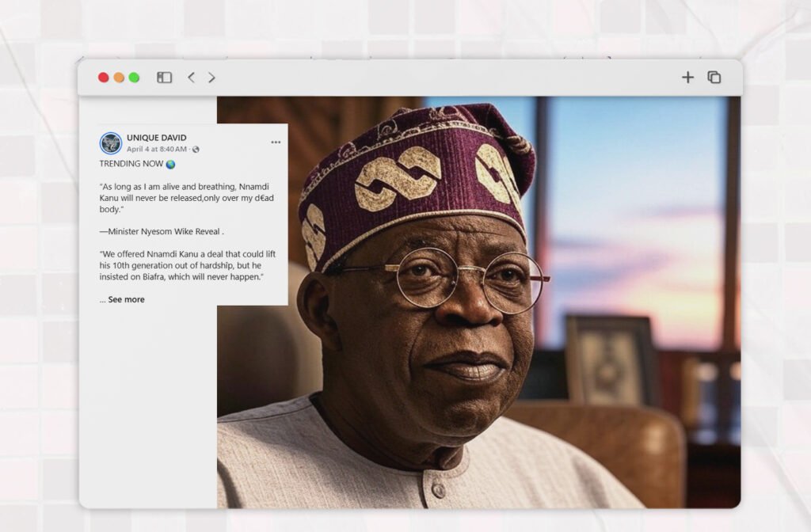Toggle the browser sidebar panel icon
This screenshot has width=811, height=532.
tap(164, 78)
